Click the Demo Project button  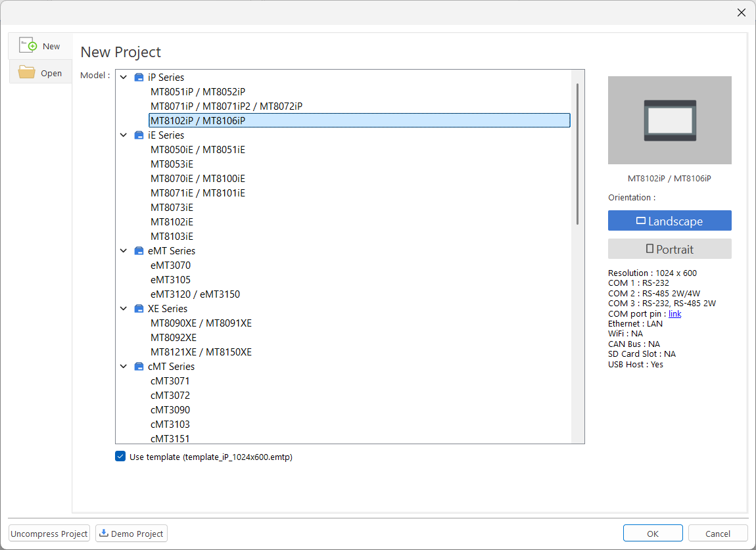(x=131, y=534)
